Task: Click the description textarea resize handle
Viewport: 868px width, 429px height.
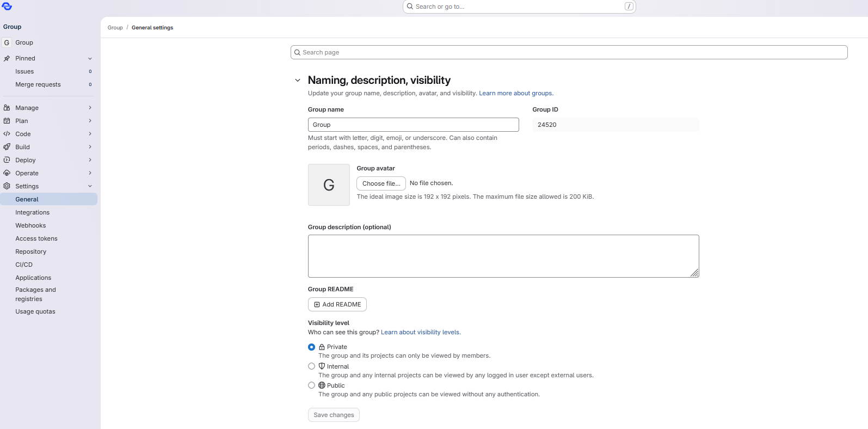Action: (x=695, y=273)
